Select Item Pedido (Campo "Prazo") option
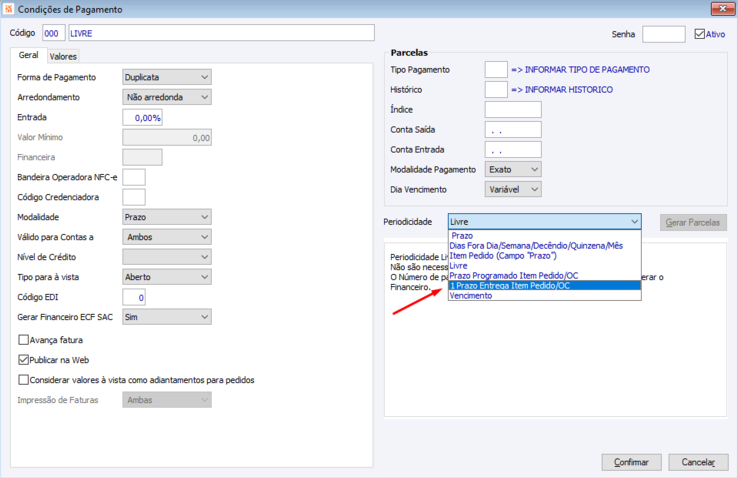738x478 pixels. click(545, 255)
